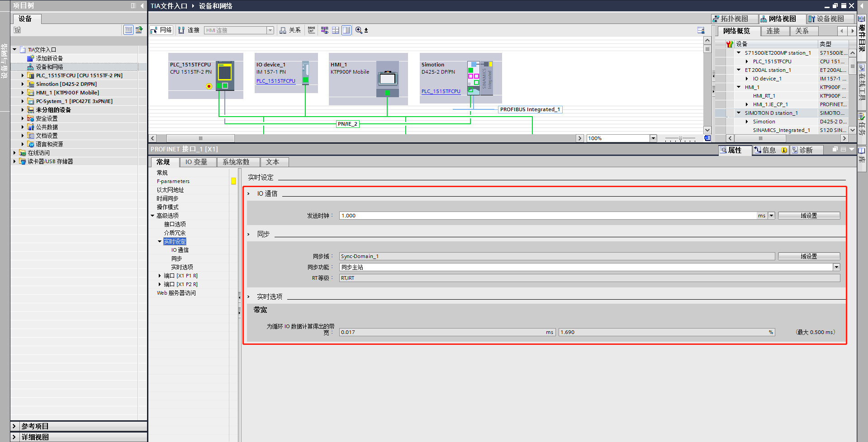Toggle the page break preview icon
This screenshot has width=868, height=442.
click(336, 30)
